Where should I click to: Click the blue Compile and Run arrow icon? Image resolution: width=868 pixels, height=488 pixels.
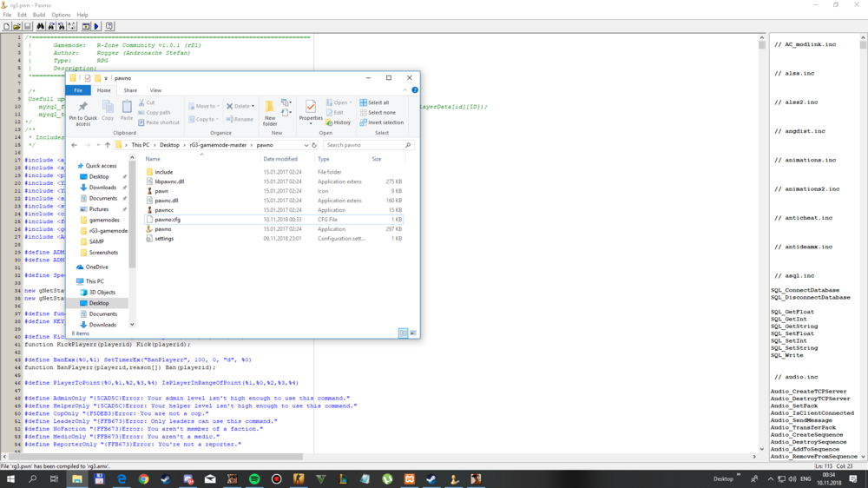96,26
